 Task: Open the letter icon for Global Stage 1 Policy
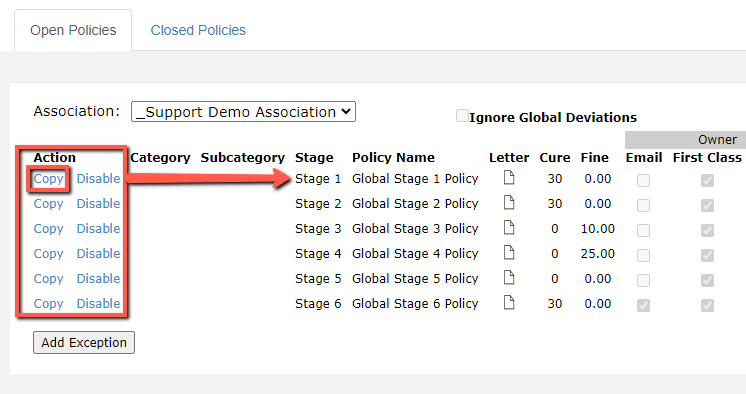(x=509, y=177)
